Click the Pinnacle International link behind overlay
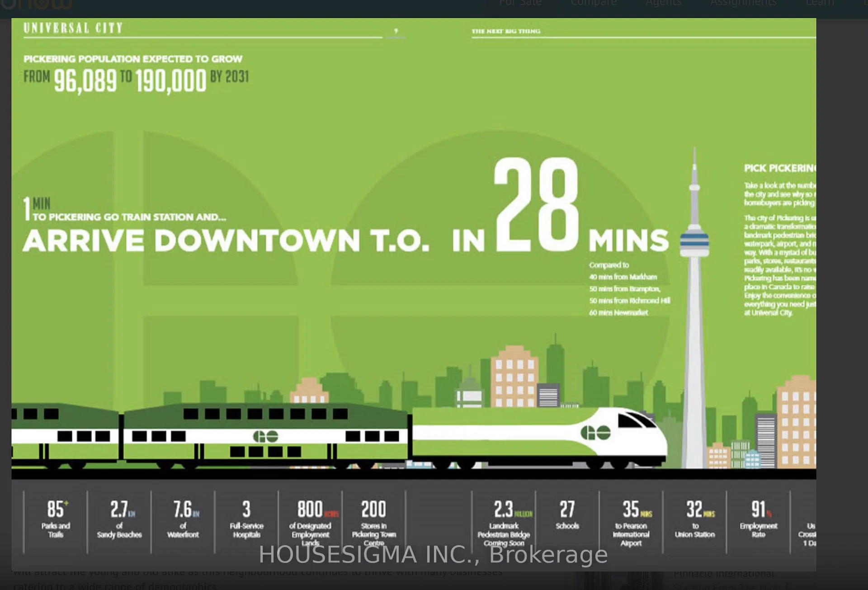 [723, 574]
